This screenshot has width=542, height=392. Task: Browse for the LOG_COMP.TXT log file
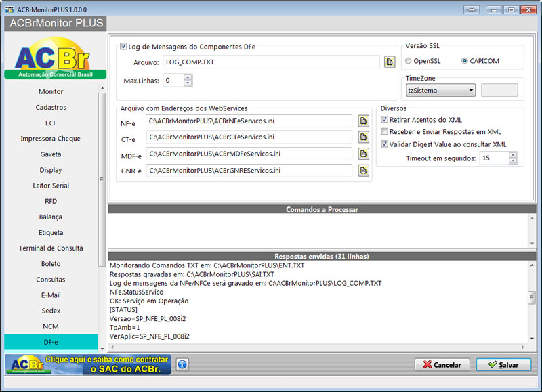pyautogui.click(x=390, y=62)
